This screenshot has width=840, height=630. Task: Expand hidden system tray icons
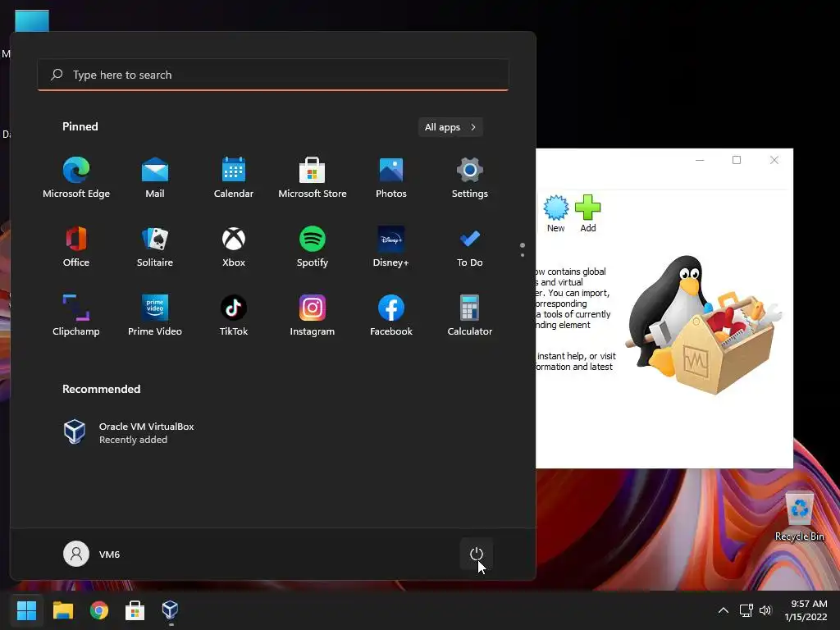(724, 610)
